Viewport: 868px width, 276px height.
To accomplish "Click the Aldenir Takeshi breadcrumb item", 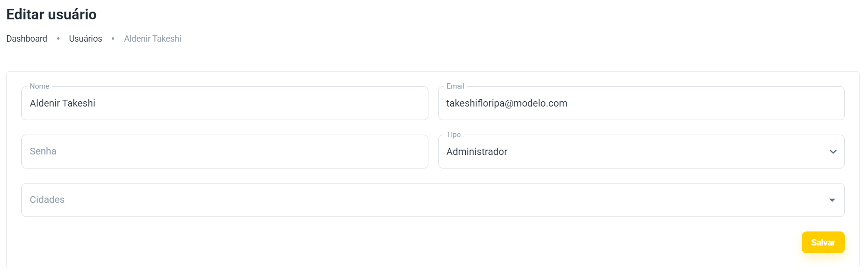I will tap(152, 39).
